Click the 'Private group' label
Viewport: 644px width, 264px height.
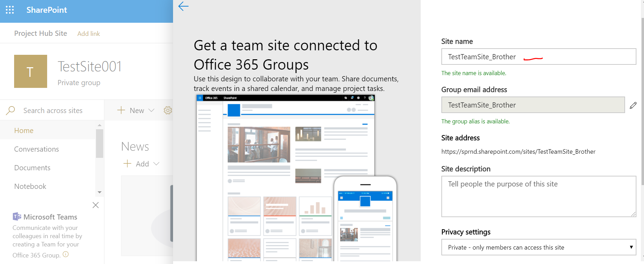point(79,83)
